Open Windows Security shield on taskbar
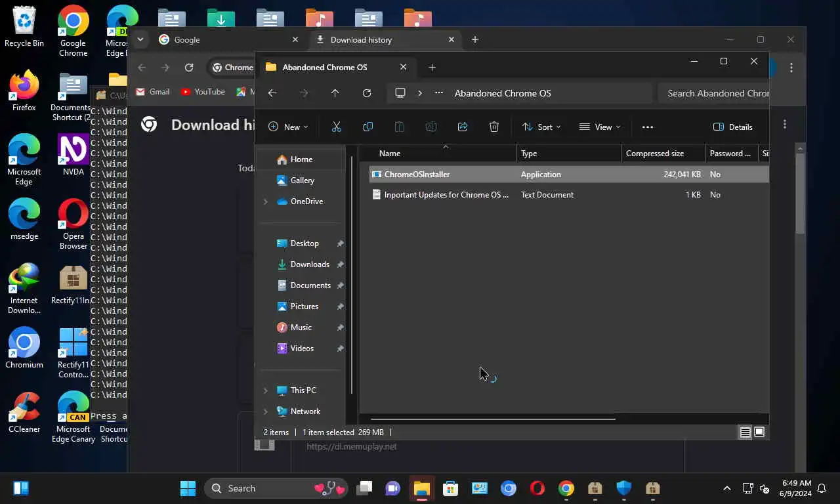The height and width of the screenshot is (504, 840). 623,488
